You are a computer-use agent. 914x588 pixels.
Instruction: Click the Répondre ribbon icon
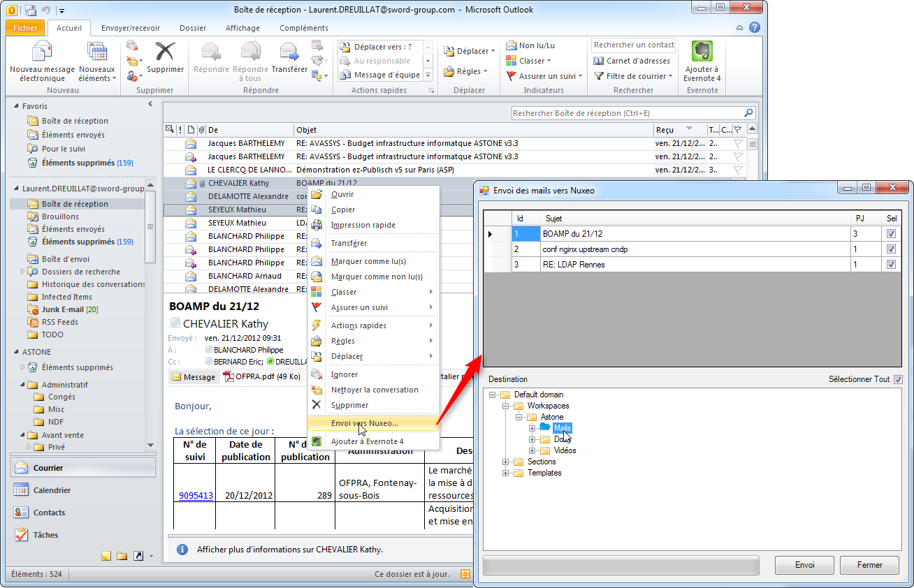point(211,57)
